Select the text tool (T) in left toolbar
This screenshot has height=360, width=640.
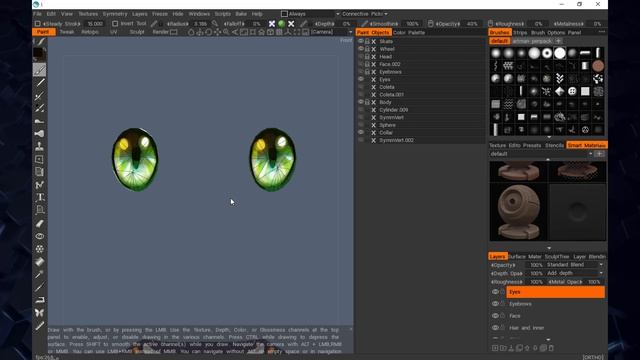pyautogui.click(x=40, y=198)
